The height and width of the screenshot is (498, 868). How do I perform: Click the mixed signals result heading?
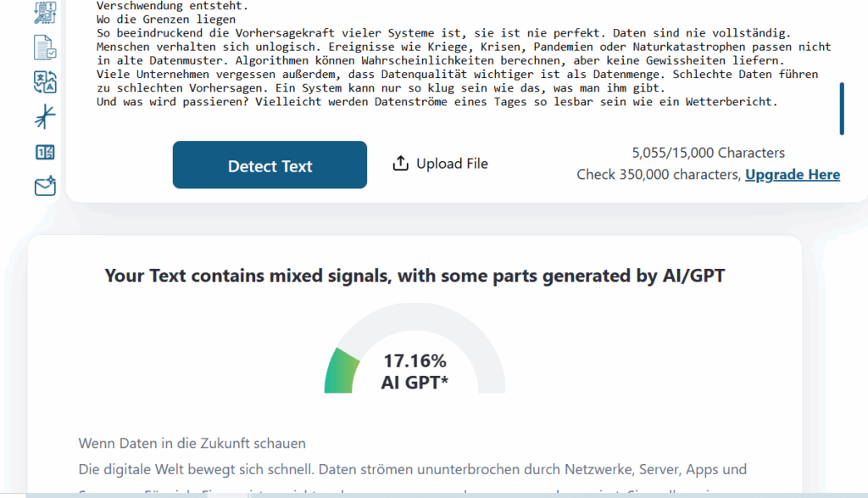[x=415, y=276]
